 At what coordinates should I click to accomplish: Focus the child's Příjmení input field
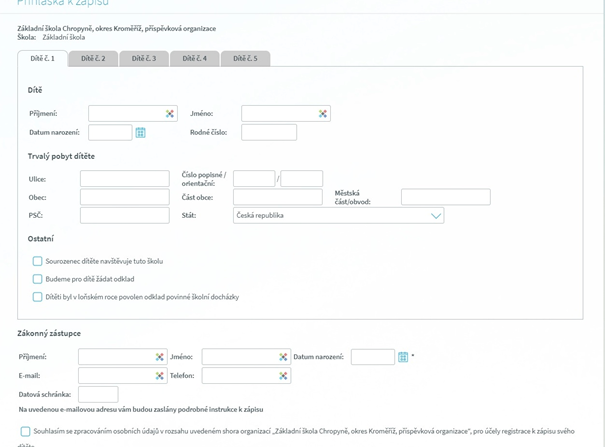[x=133, y=114]
